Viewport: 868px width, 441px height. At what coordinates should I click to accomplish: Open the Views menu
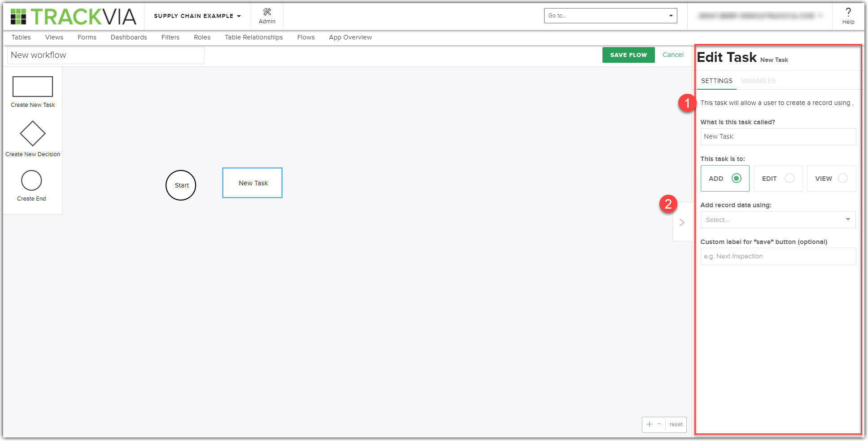pos(54,37)
